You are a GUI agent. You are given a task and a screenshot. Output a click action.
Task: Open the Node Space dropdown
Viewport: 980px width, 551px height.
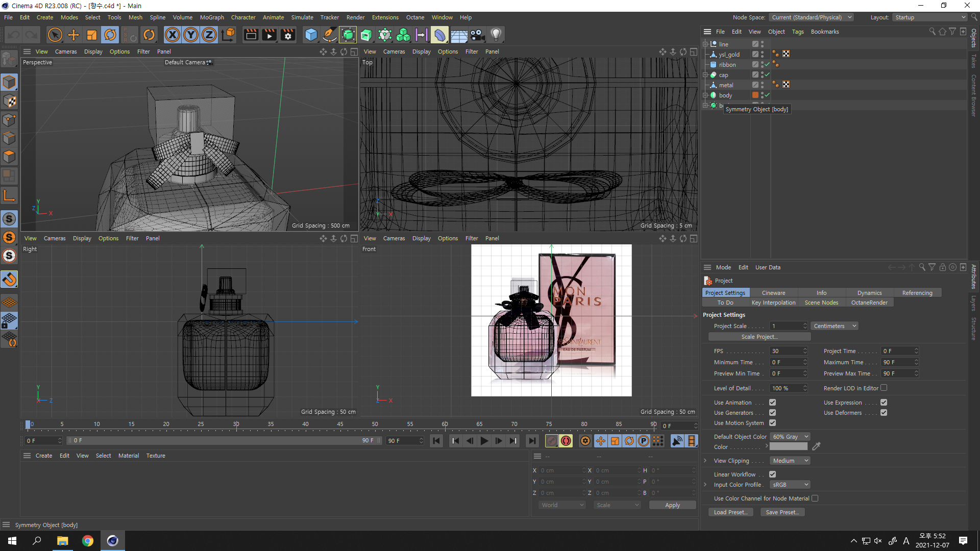[x=811, y=17]
